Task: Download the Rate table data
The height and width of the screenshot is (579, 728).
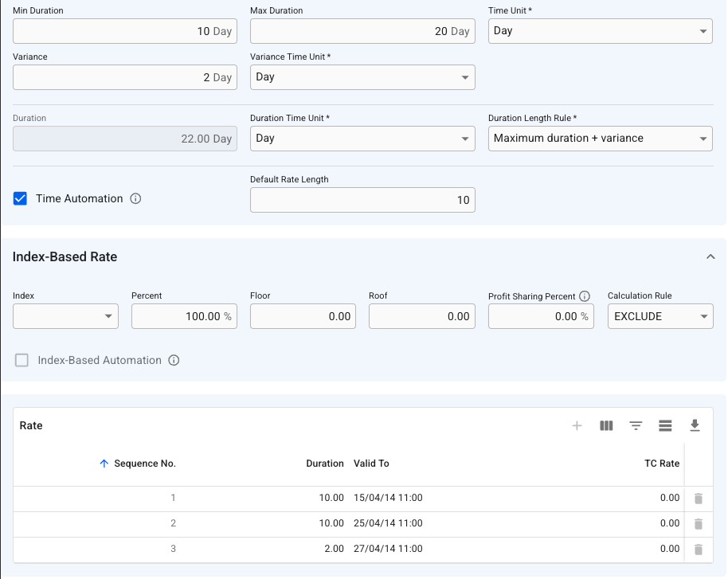Action: (x=695, y=426)
